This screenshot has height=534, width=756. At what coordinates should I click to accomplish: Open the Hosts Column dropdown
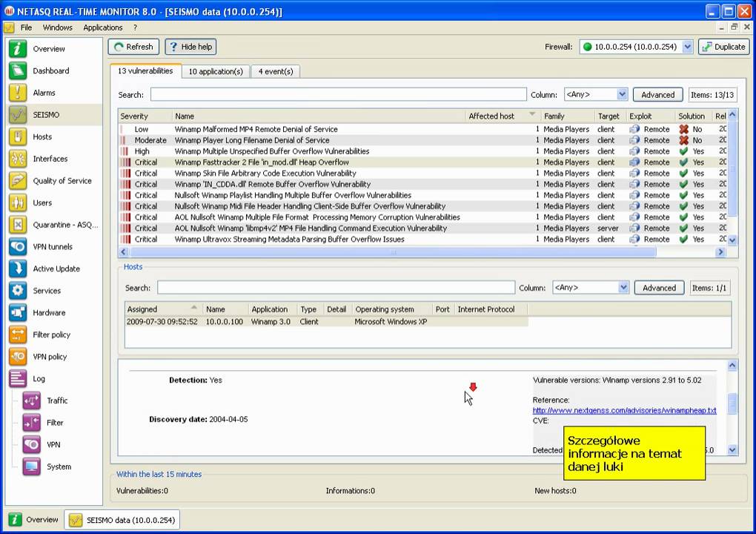pos(591,288)
